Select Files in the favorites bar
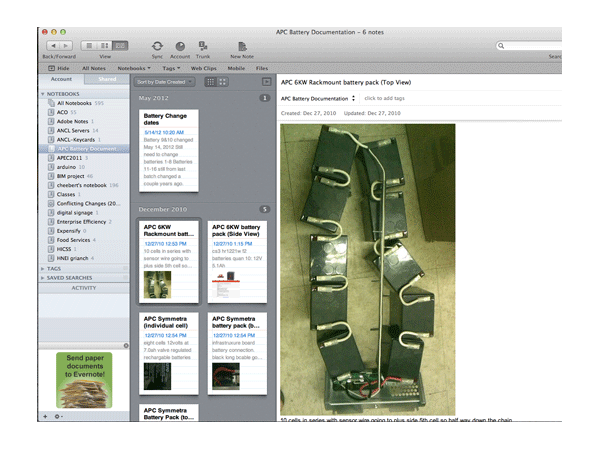The image size is (600, 450). point(262,68)
